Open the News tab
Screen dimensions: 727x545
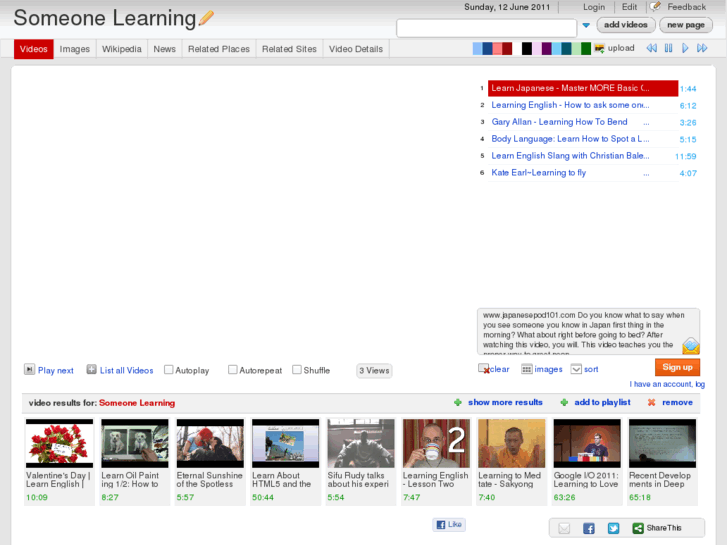point(165,49)
